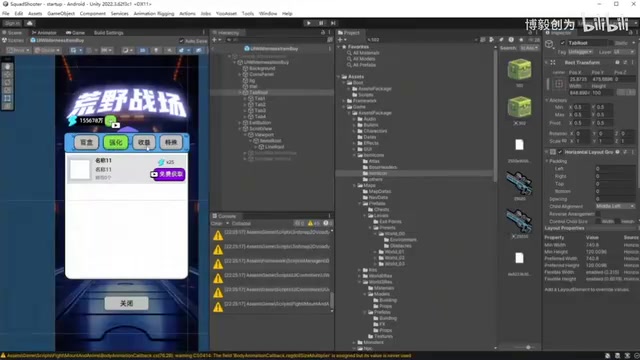Open the Global/Local dropdown in Scene

tap(47, 50)
